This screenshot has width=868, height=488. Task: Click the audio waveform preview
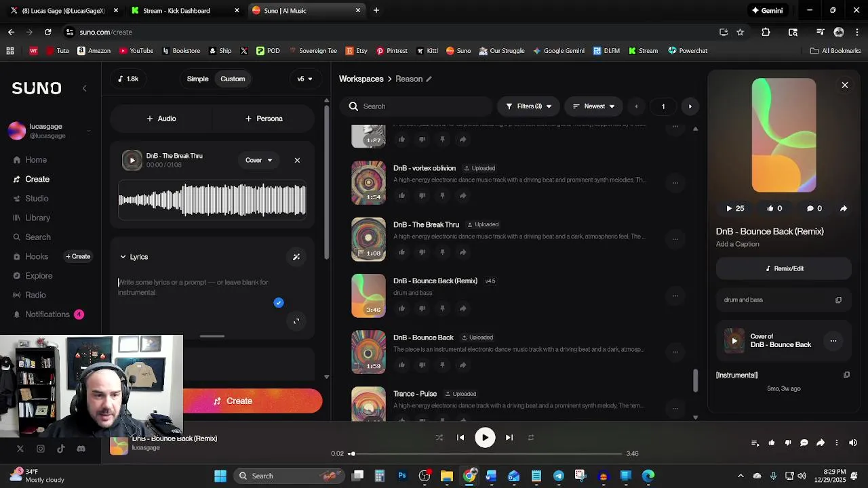(x=212, y=201)
